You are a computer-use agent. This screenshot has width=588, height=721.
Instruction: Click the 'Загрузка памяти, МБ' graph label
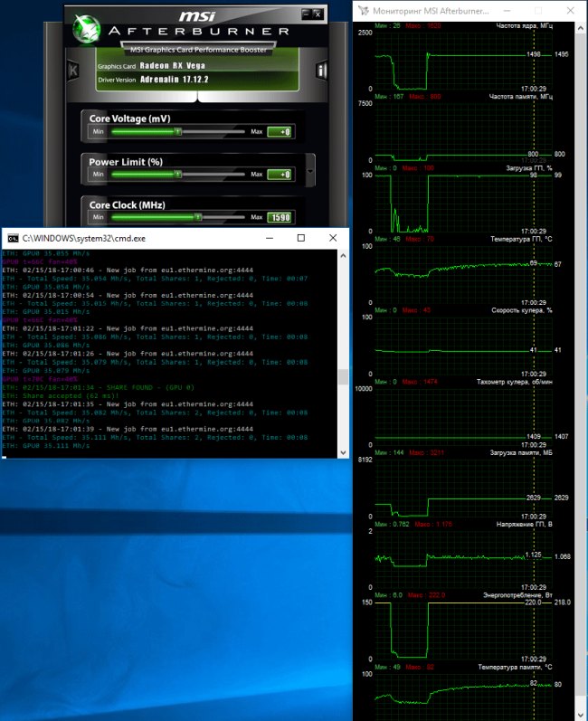tap(521, 453)
